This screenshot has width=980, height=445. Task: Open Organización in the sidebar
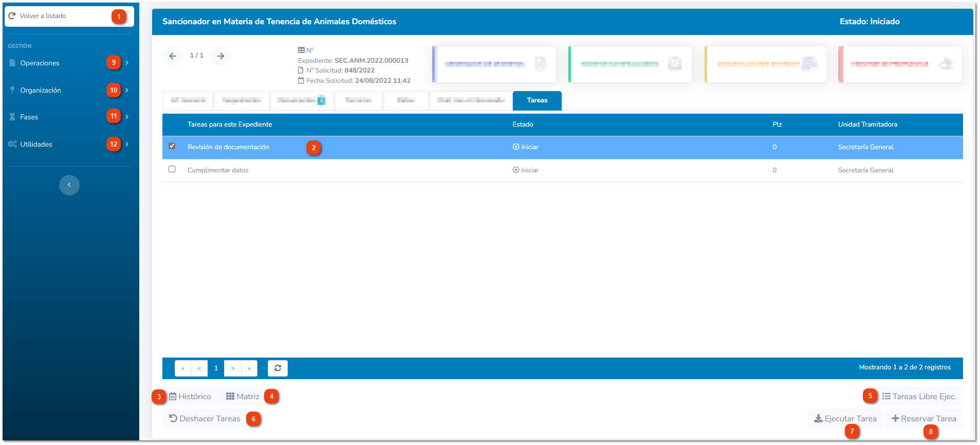41,90
